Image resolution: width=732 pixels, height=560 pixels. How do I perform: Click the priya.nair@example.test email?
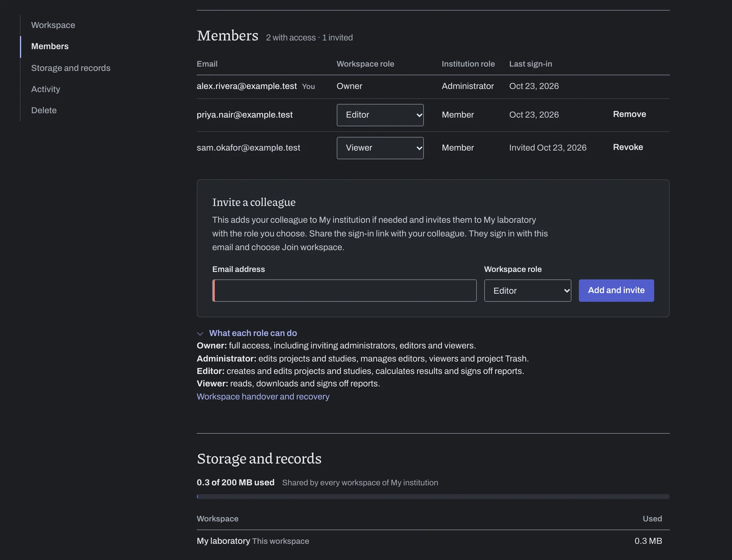coord(244,115)
